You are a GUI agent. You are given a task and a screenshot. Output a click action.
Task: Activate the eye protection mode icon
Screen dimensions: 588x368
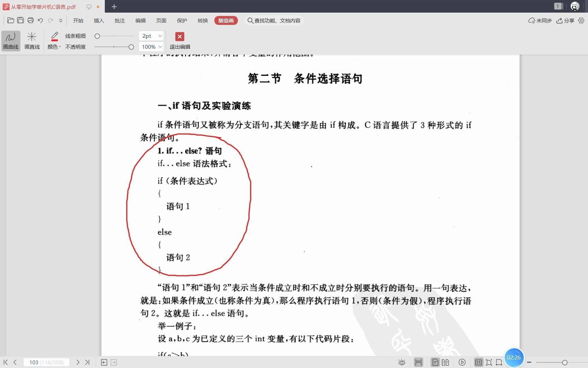(402, 362)
